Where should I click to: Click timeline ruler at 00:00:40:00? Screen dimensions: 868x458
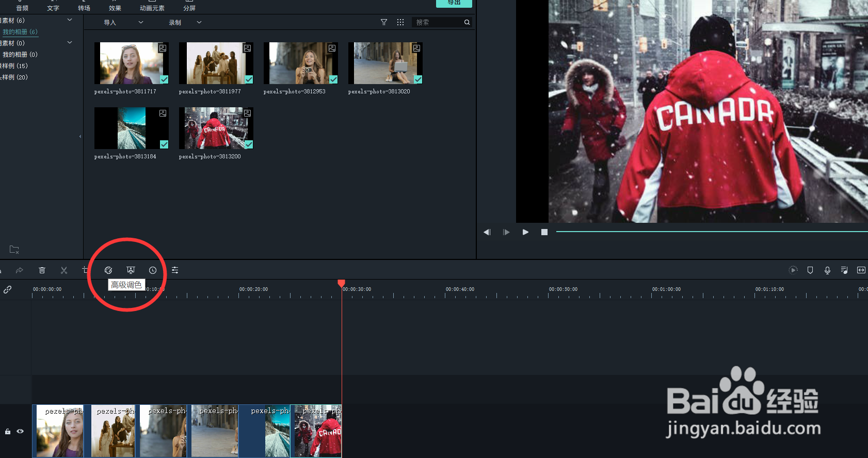pos(460,289)
